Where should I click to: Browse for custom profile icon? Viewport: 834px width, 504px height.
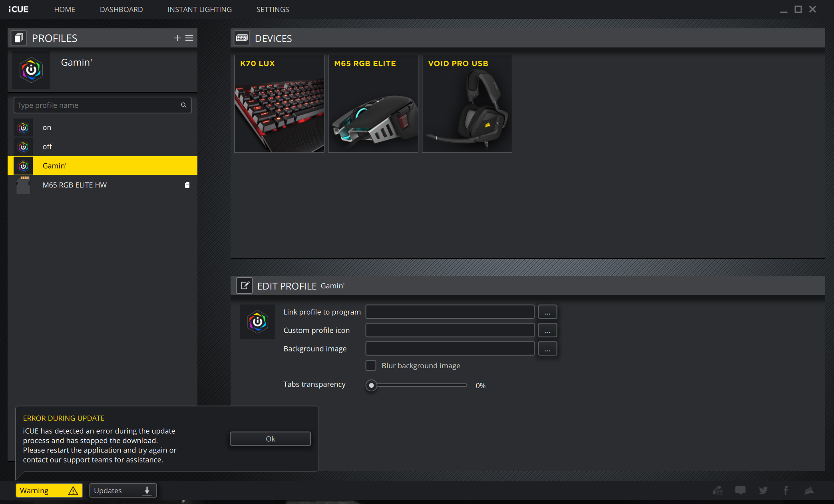click(547, 330)
